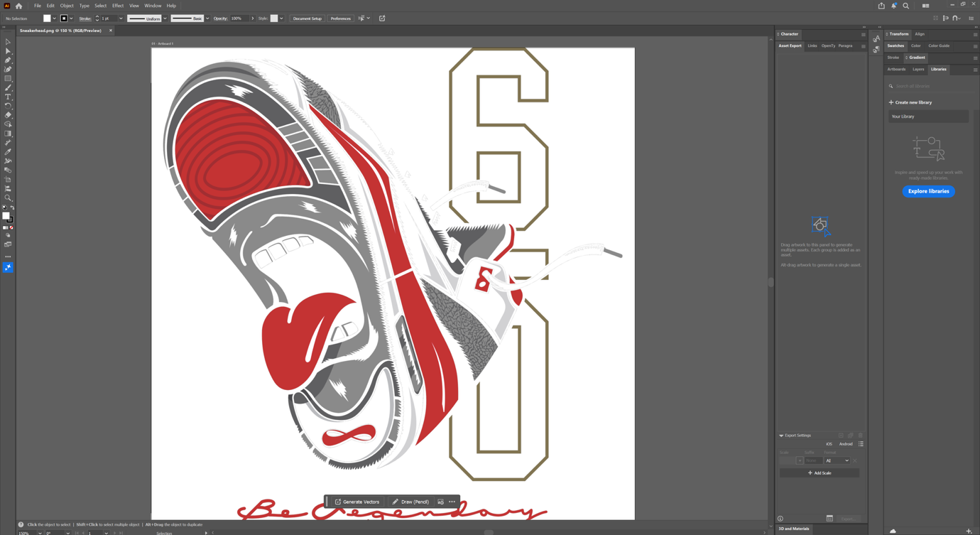Select the Pen tool
980x535 pixels.
click(8, 60)
